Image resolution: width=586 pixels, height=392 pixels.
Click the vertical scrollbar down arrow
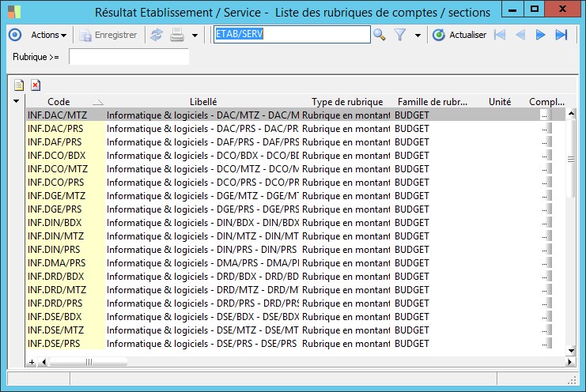point(571,351)
